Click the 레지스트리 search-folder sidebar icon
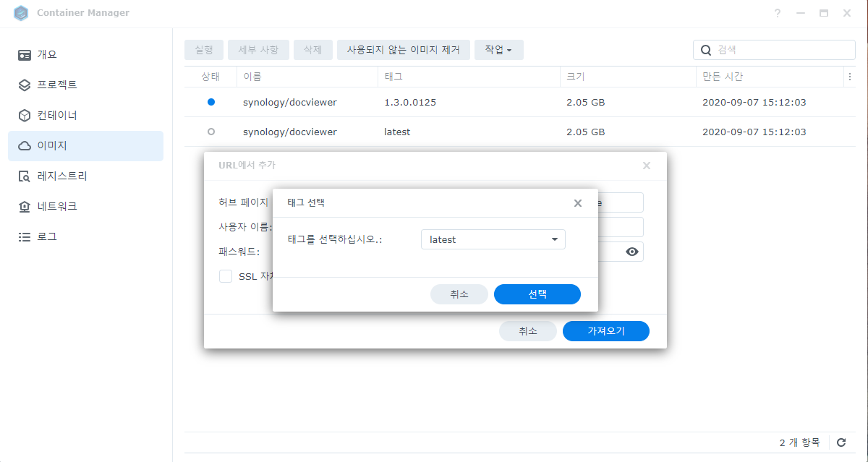 tap(25, 176)
